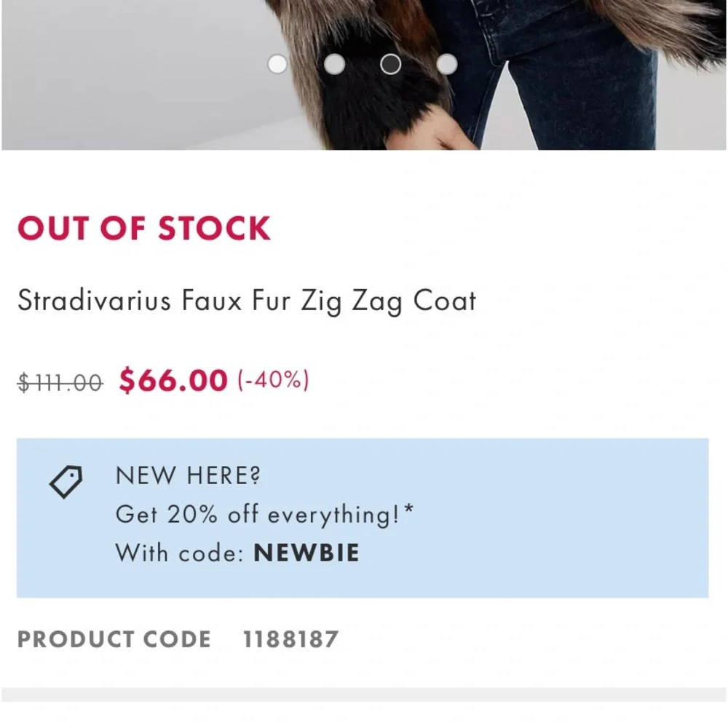Viewport: 728px width, 728px height.
Task: Tap the NEW HERE? promo heading
Action: pyautogui.click(x=188, y=476)
